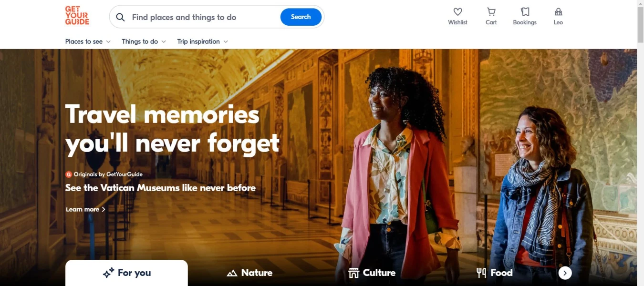This screenshot has width=644, height=286.
Task: View the Bookings ticket icon
Action: pos(525,12)
